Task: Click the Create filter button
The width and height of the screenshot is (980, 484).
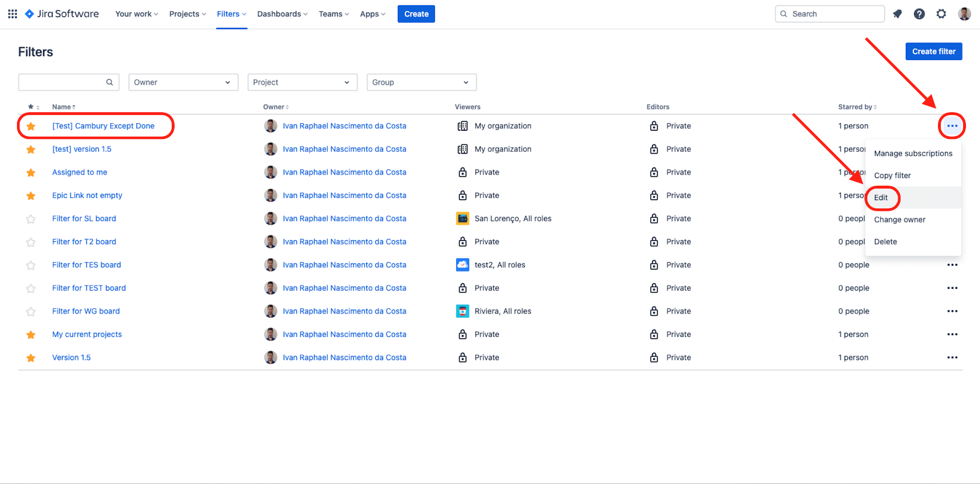Action: pyautogui.click(x=933, y=51)
